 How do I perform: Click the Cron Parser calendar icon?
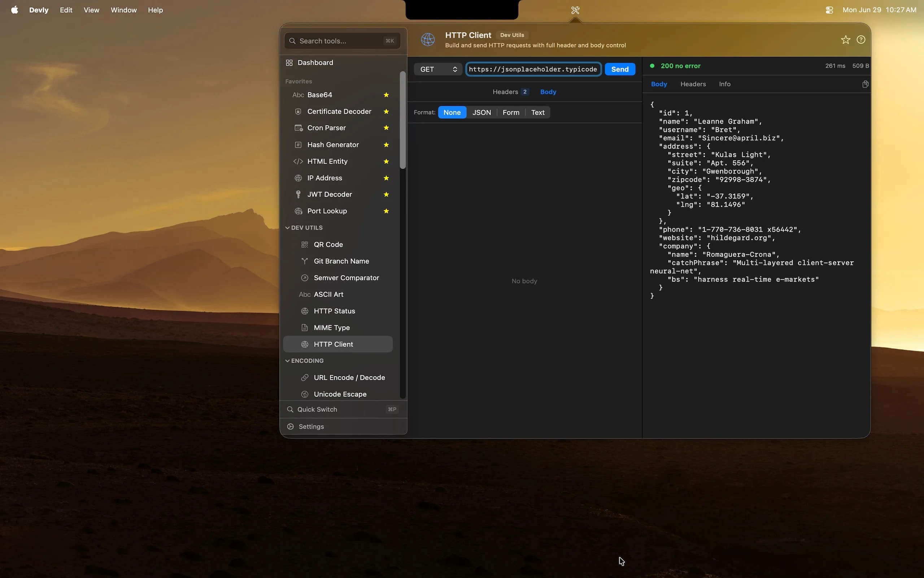tap(298, 128)
